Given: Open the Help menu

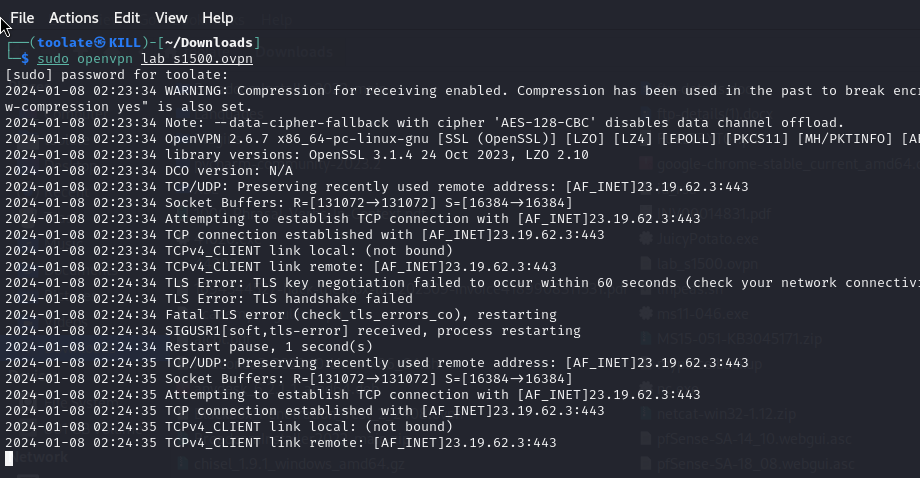Looking at the screenshot, I should (x=218, y=18).
